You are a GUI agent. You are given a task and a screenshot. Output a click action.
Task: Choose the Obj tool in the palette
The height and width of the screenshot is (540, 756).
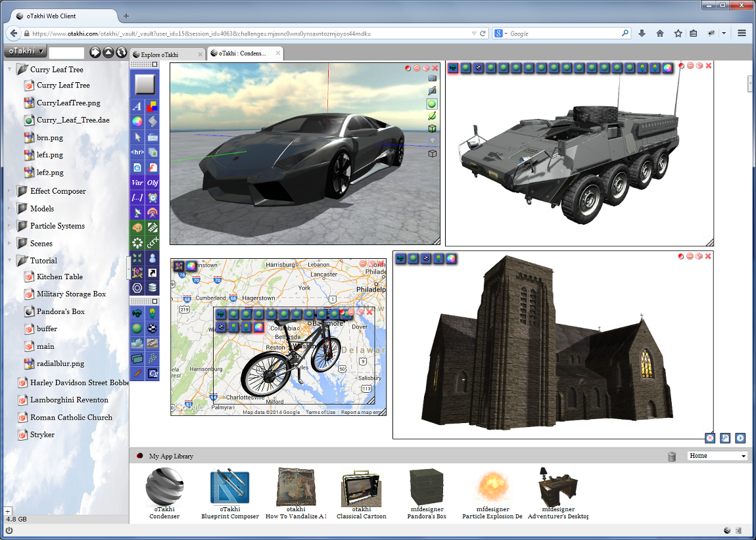tap(153, 183)
